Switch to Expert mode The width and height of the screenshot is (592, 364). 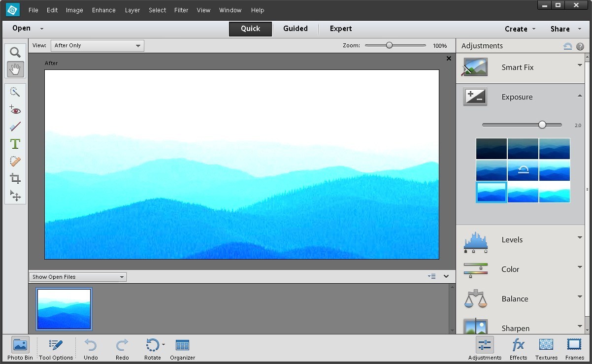coord(340,28)
